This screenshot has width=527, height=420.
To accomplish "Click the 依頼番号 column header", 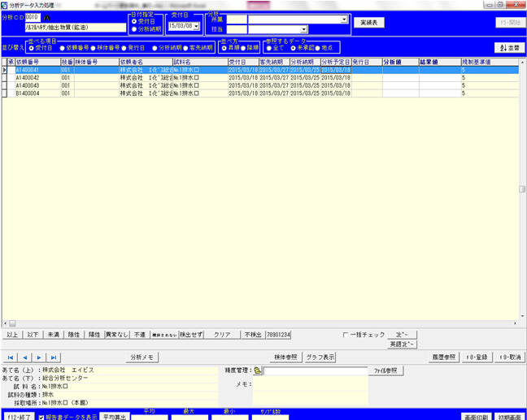I will [37, 63].
